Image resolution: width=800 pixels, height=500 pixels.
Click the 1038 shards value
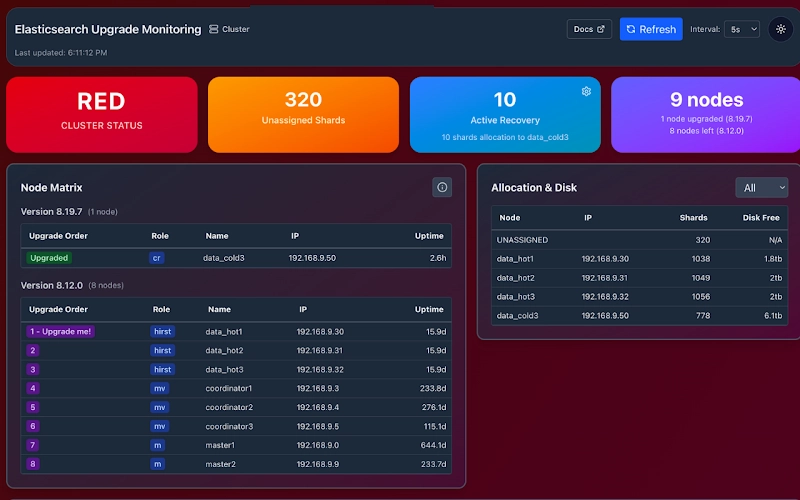(x=701, y=259)
